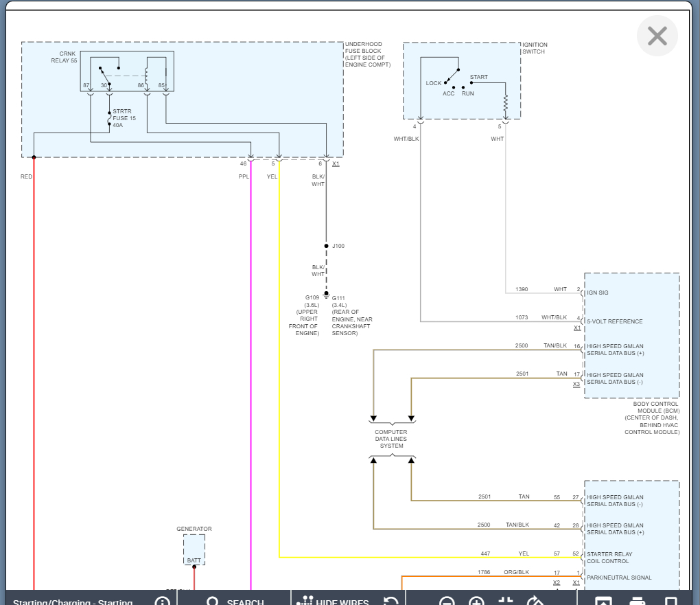The height and width of the screenshot is (605, 700).
Task: Click the fit-to-screen collapse icon
Action: pos(506,602)
